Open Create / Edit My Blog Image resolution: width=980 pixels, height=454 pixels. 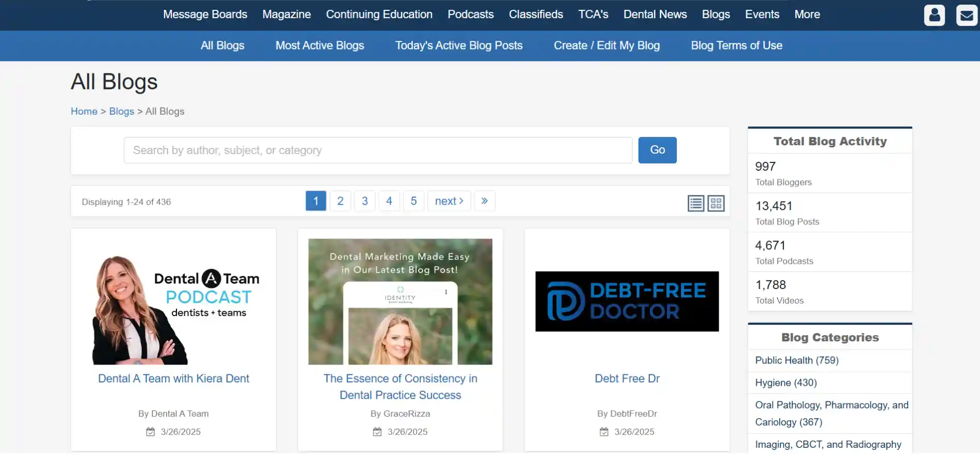(x=607, y=46)
